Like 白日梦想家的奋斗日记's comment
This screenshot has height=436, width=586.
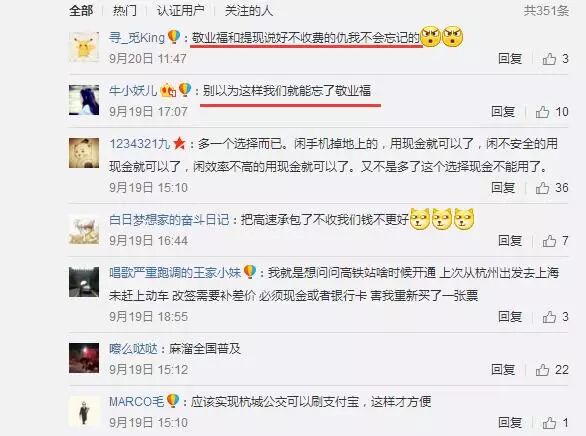[x=549, y=241]
